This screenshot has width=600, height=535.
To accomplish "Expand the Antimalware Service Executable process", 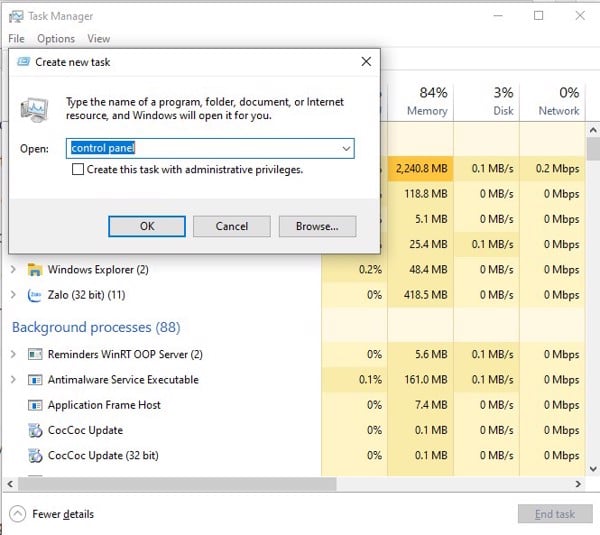I will point(13,379).
